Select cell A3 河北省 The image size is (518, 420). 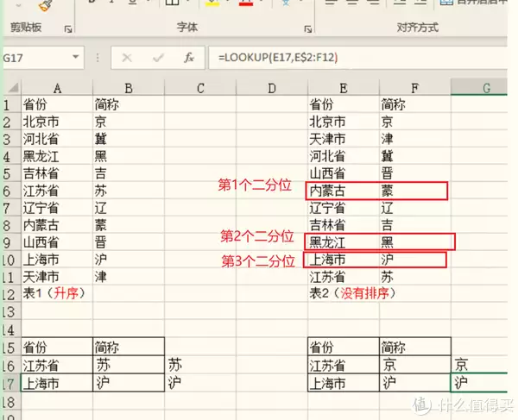coord(57,139)
